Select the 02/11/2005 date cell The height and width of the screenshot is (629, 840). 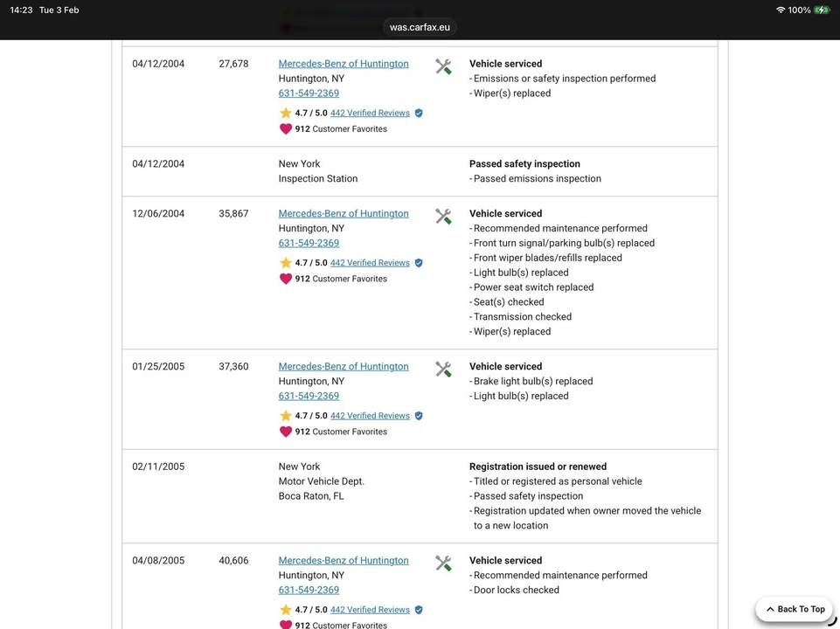pos(158,467)
